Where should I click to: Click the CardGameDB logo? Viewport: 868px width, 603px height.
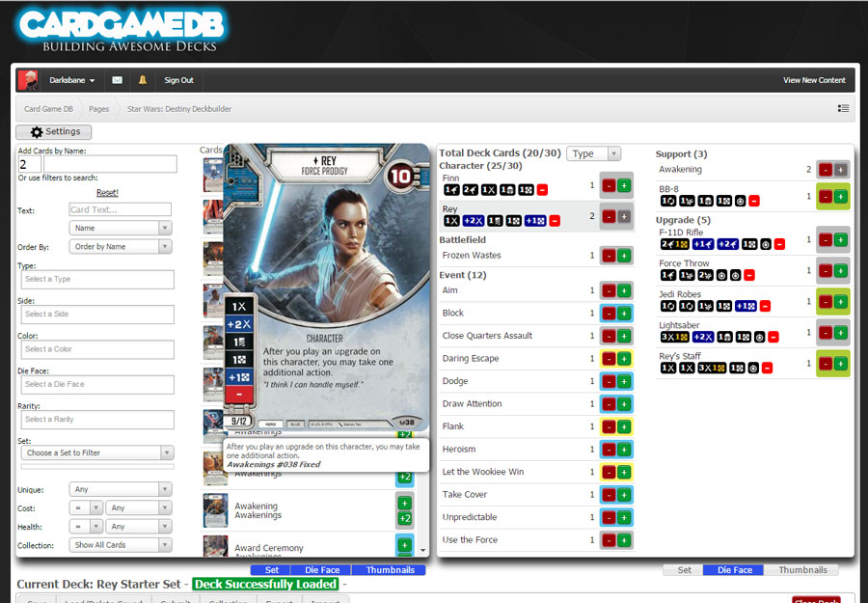[122, 29]
